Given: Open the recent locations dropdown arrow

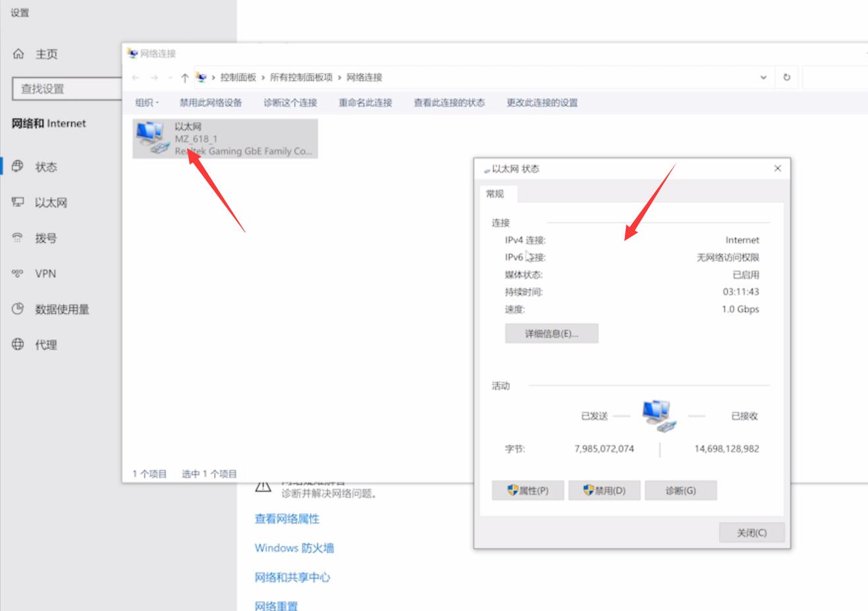Looking at the screenshot, I should coord(171,78).
